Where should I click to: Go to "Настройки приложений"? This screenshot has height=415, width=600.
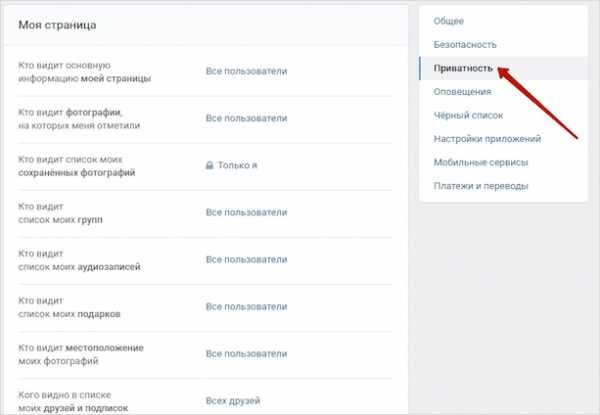pyautogui.click(x=487, y=139)
